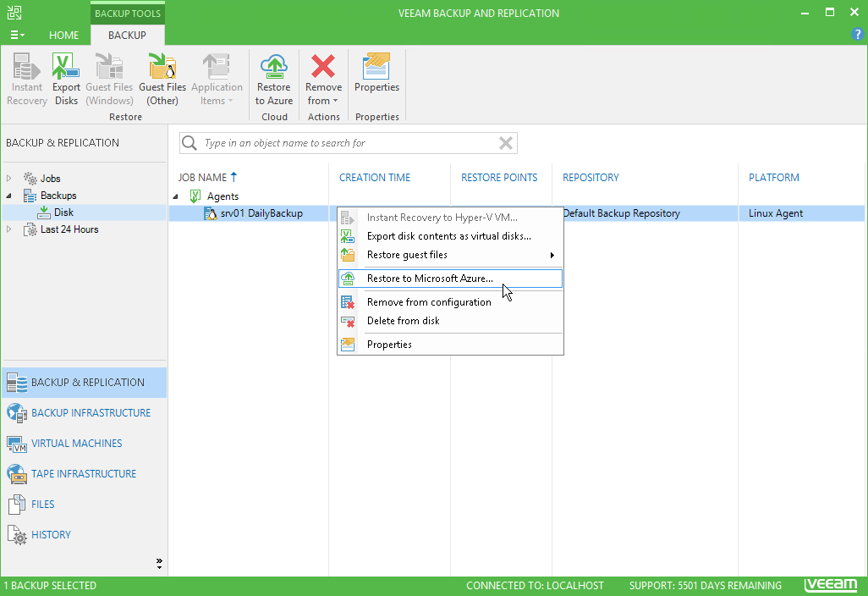868x596 pixels.
Task: Click the Tape Infrastructure icon
Action: click(17, 474)
